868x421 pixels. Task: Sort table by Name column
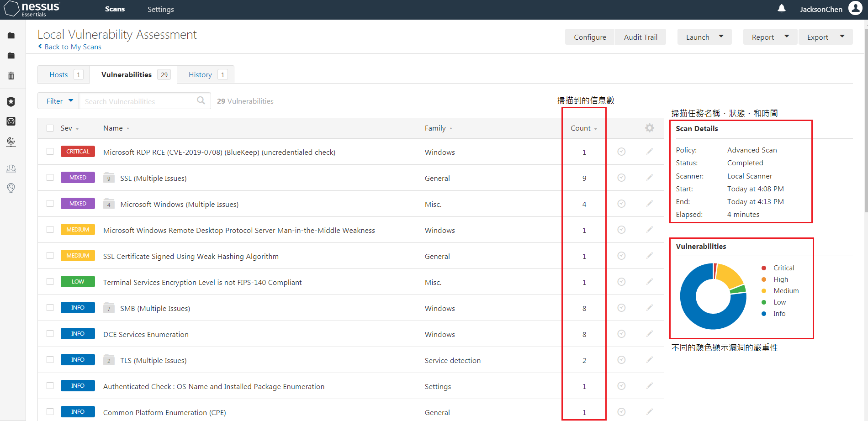click(x=116, y=128)
